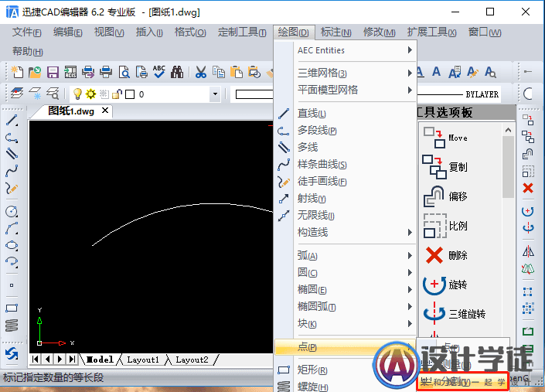Open Find with the binoculars icon
The width and height of the screenshot is (545, 392).
click(x=177, y=72)
